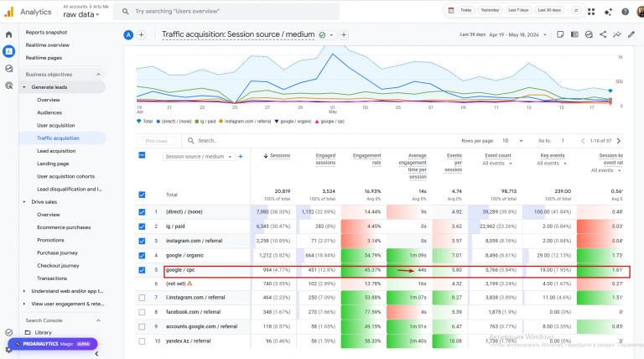Viewport: 644px width, 359px height.
Task: Open Key events All events dropdown
Action: pos(552,164)
